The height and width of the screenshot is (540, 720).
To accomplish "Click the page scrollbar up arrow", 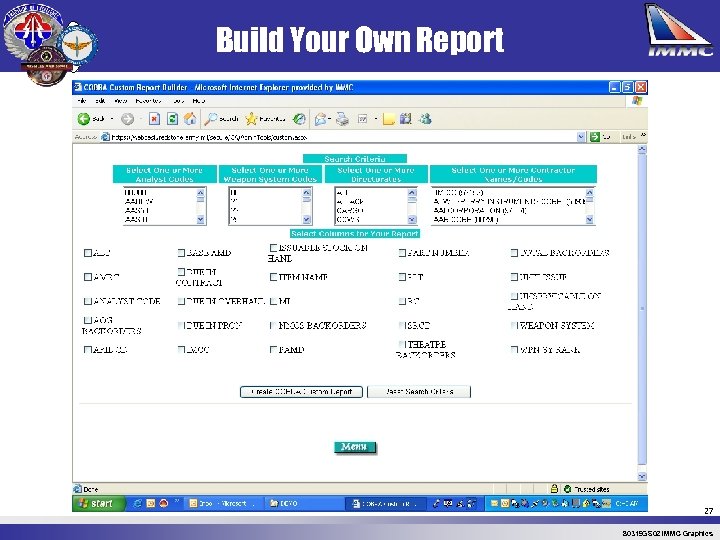I will [x=642, y=149].
